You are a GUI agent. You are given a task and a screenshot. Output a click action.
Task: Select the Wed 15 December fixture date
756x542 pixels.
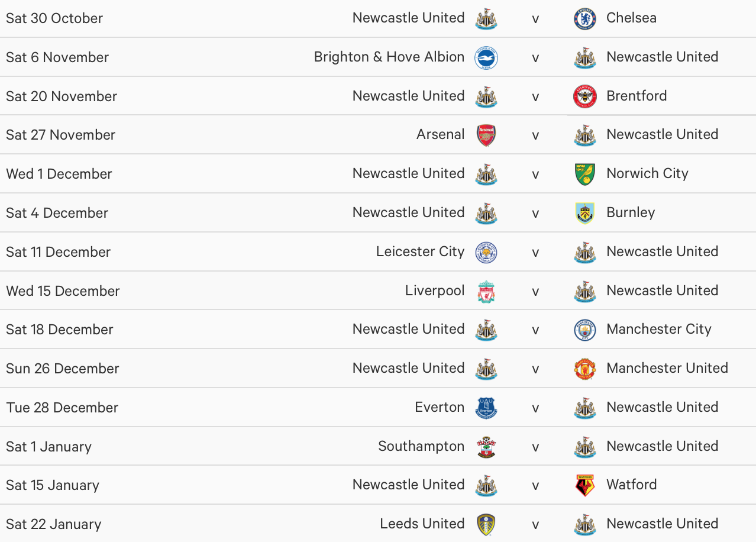[63, 291]
